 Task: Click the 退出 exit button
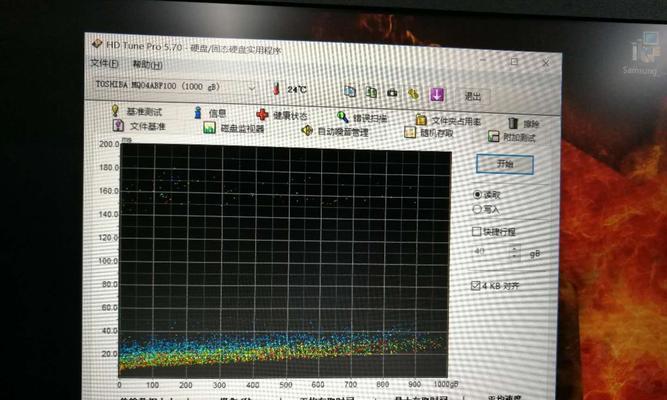click(473, 96)
